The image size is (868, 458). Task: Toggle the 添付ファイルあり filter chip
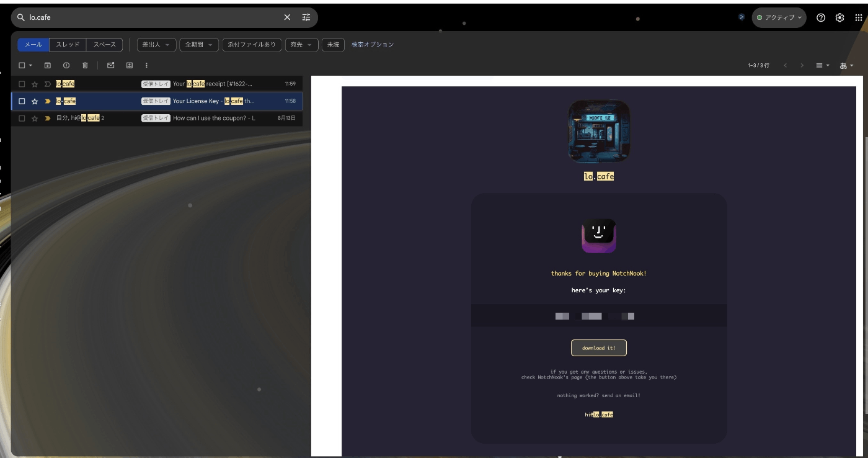[252, 45]
